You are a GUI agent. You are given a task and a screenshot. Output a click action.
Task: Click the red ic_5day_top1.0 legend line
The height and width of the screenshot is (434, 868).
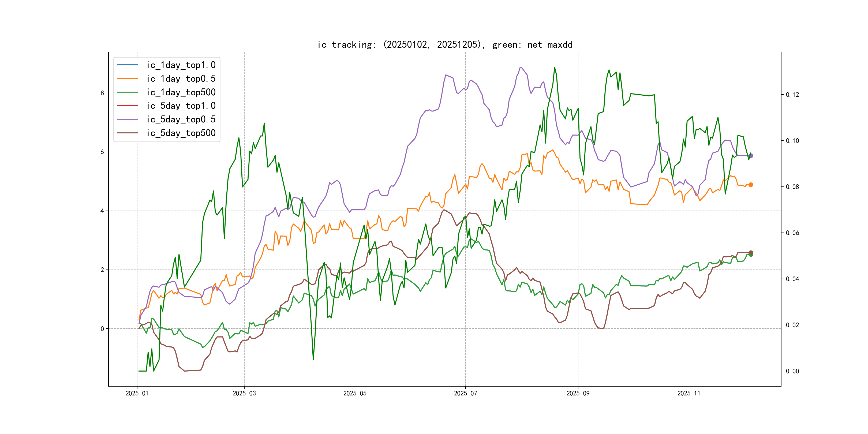127,106
